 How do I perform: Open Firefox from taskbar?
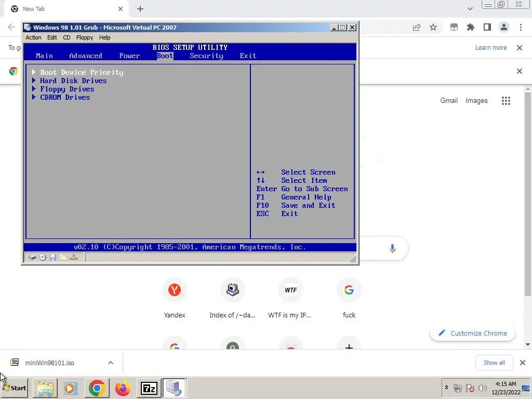[123, 388]
